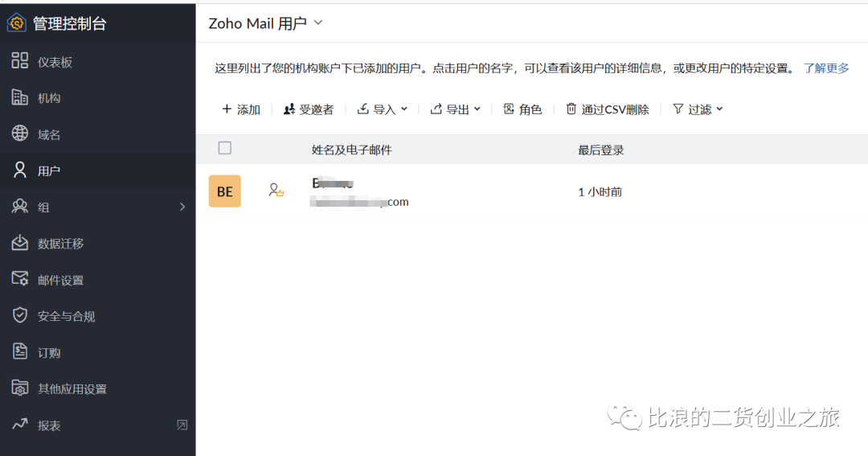
Task: Follow the 了解更多 link
Action: coord(826,68)
